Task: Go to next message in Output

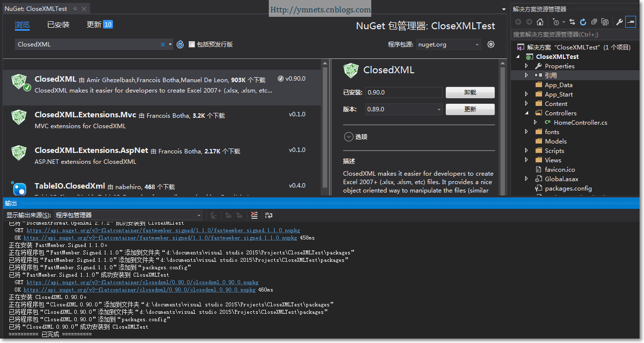Action: pyautogui.click(x=239, y=215)
